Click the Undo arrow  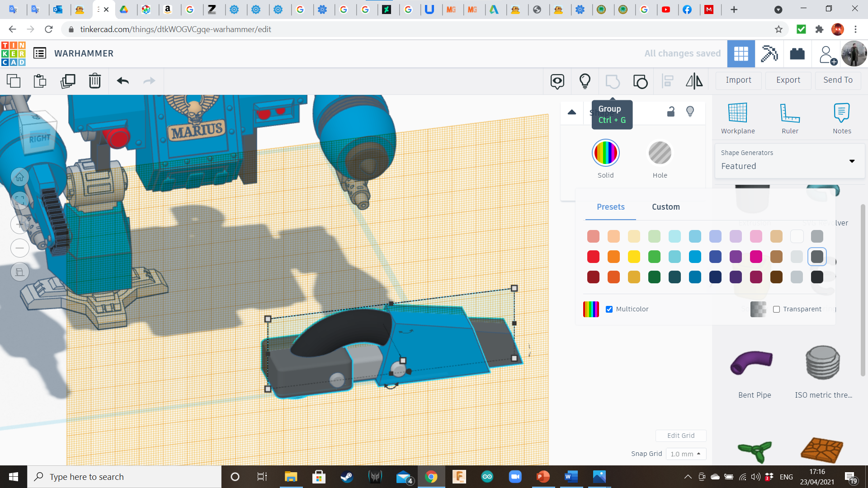pyautogui.click(x=123, y=81)
